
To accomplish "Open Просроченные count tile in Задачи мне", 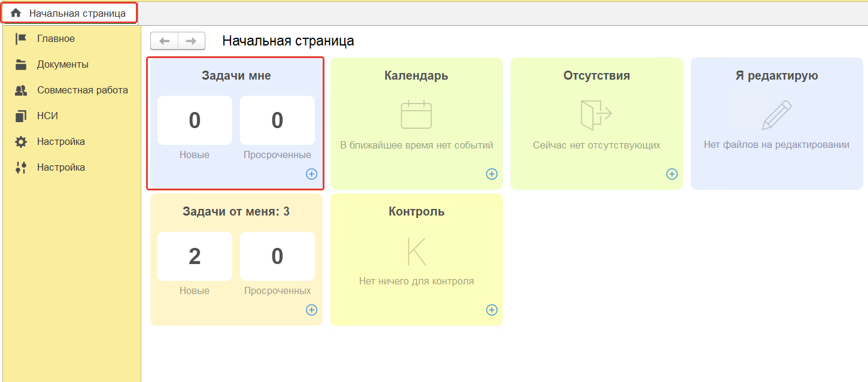I will tap(277, 121).
